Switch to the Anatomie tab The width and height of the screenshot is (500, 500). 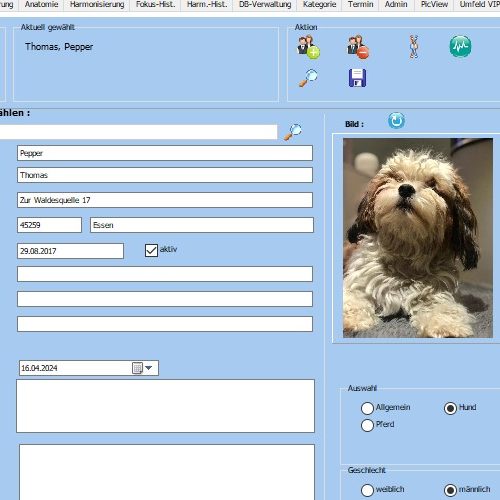click(x=41, y=5)
